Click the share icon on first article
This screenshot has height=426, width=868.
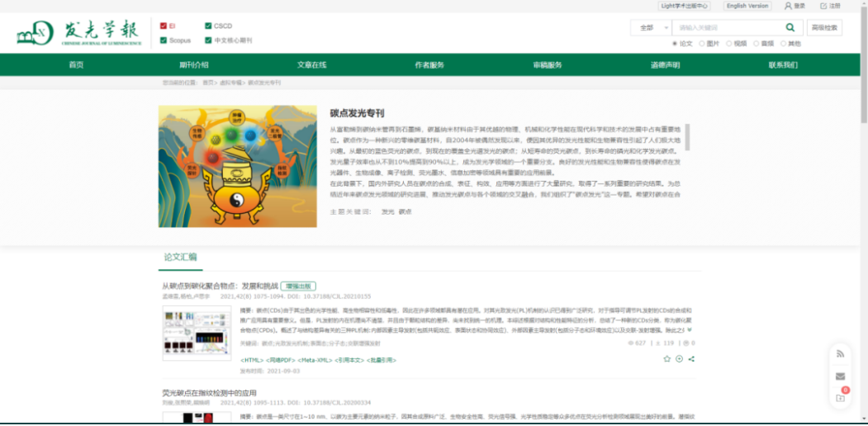tap(691, 359)
